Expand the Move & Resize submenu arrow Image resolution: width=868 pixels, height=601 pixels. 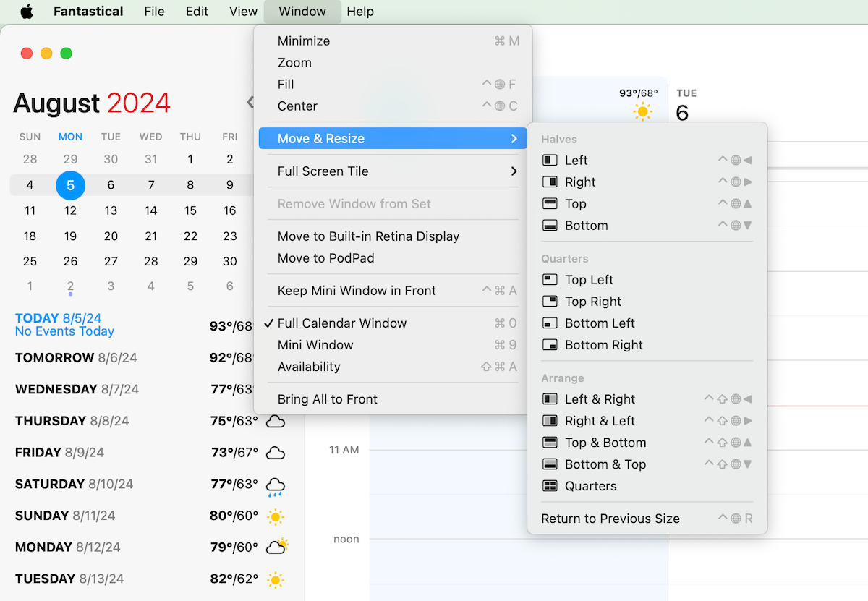click(x=514, y=139)
